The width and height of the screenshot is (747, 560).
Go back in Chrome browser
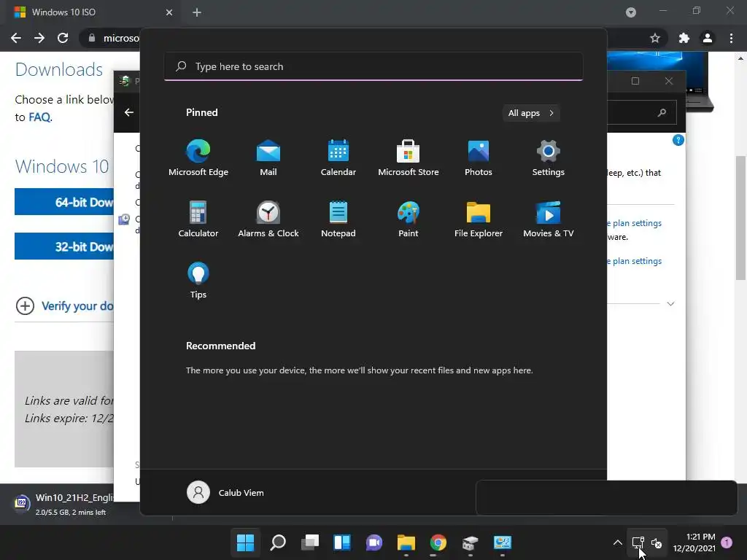point(16,38)
